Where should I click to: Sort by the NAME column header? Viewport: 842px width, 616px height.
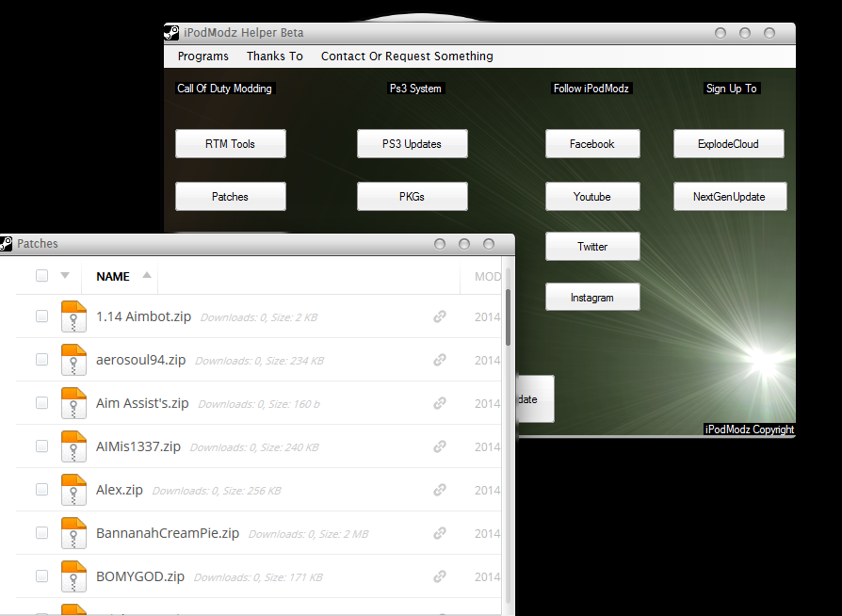point(113,276)
